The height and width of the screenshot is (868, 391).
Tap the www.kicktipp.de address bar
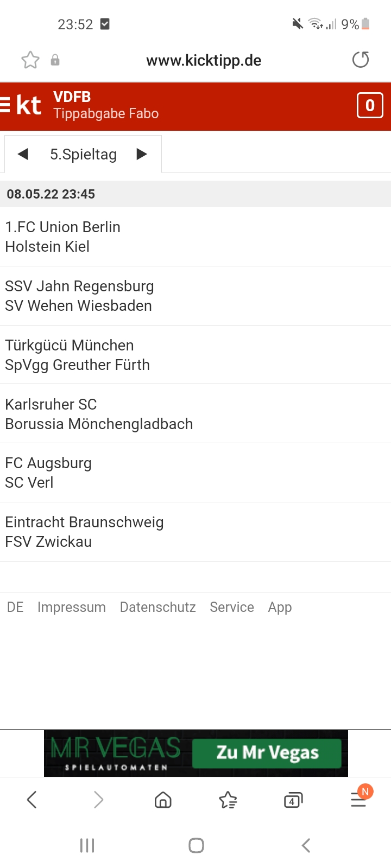pyautogui.click(x=204, y=60)
